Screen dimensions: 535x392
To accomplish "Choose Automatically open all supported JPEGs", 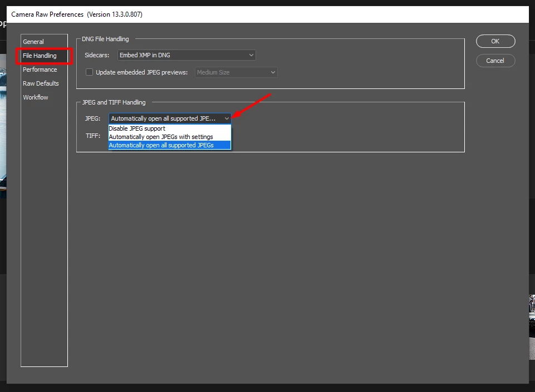I will coord(170,145).
